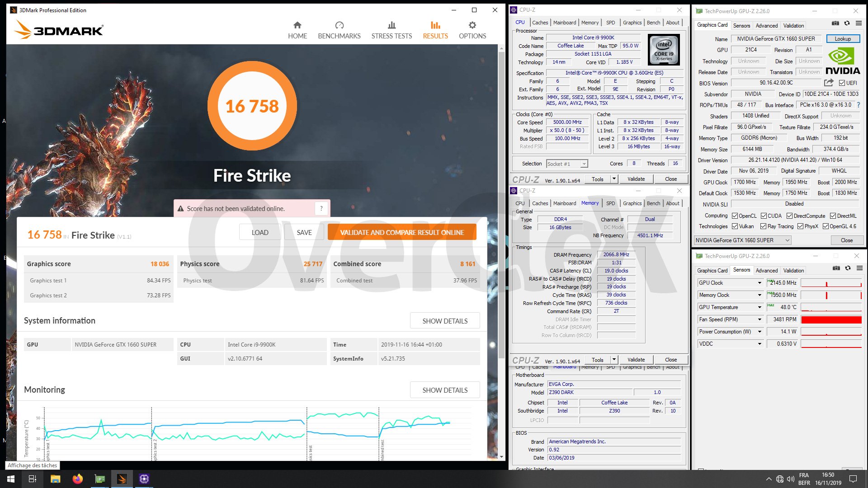
Task: Toggle the DirectCompute checkbox
Action: coord(789,216)
